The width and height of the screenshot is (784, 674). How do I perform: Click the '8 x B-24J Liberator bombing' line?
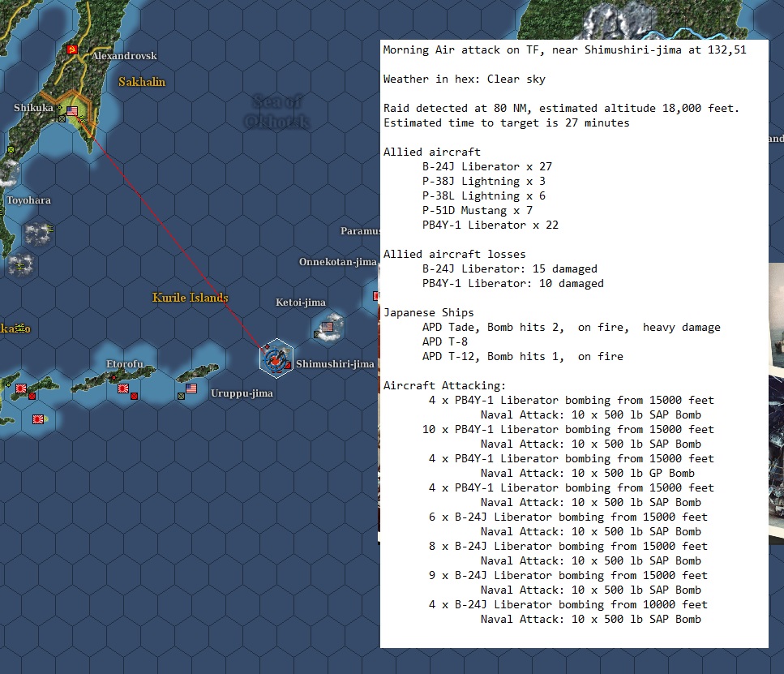(568, 547)
